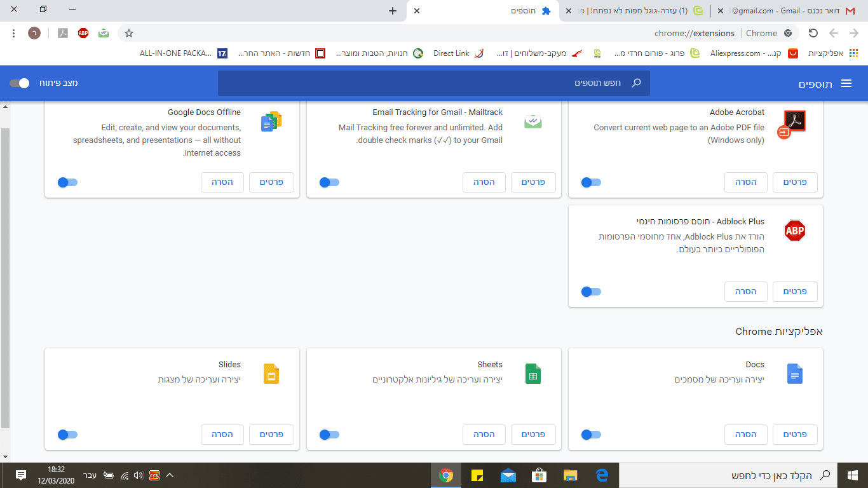Image resolution: width=868 pixels, height=488 pixels.
Task: Remove Adblock Plus using הסרה button
Action: tap(746, 292)
